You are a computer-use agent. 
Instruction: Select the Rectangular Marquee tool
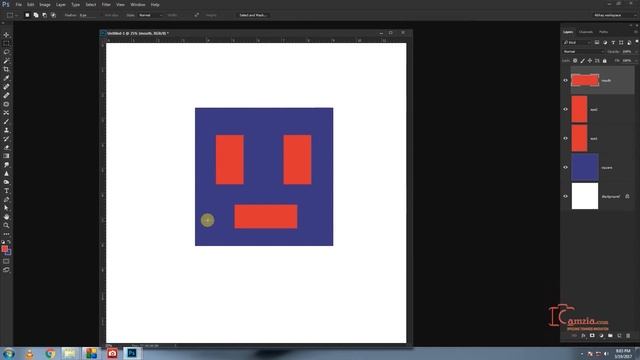(x=6, y=43)
